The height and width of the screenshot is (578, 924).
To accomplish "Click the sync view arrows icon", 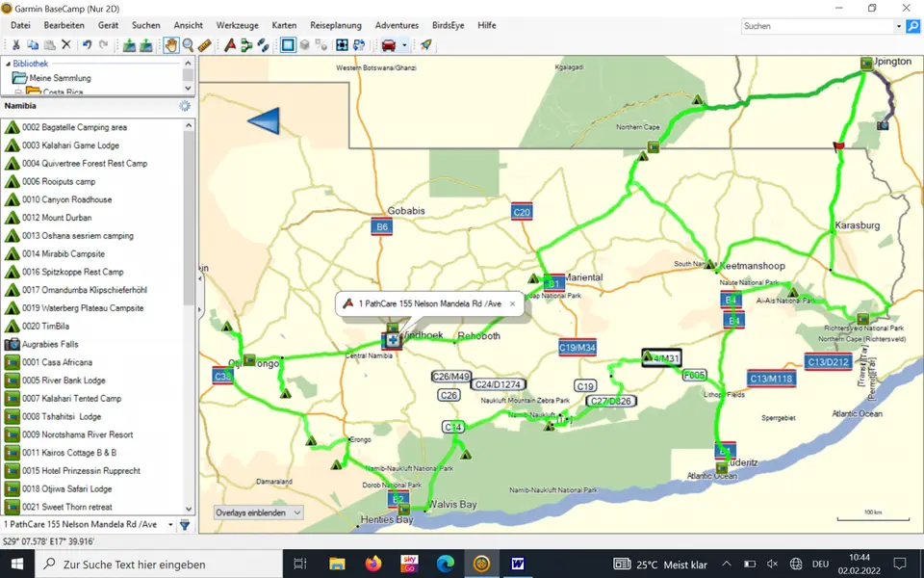I will pyautogui.click(x=358, y=45).
